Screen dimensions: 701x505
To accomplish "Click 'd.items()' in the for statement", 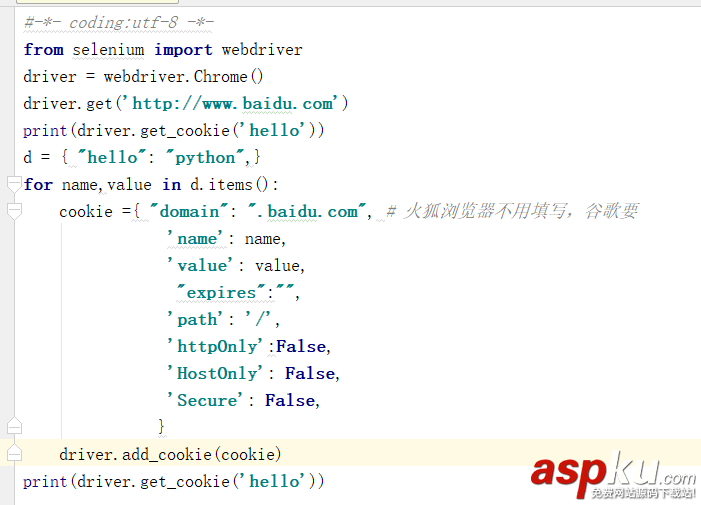I will [x=229, y=184].
